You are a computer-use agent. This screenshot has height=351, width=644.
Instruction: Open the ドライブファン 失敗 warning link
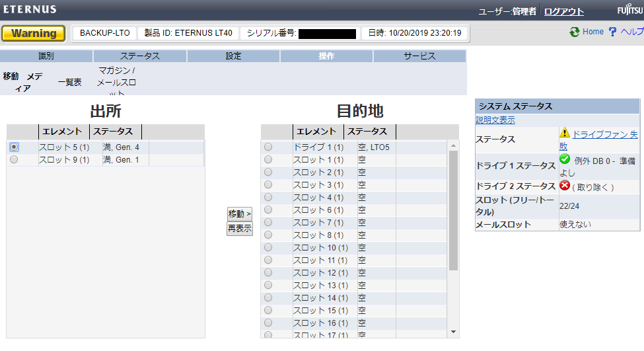598,140
